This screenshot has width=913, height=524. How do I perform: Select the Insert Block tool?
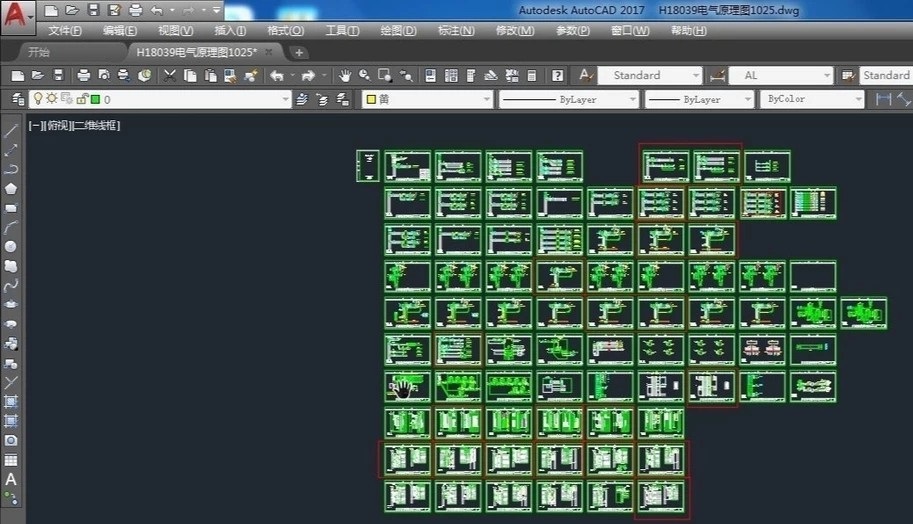10,344
